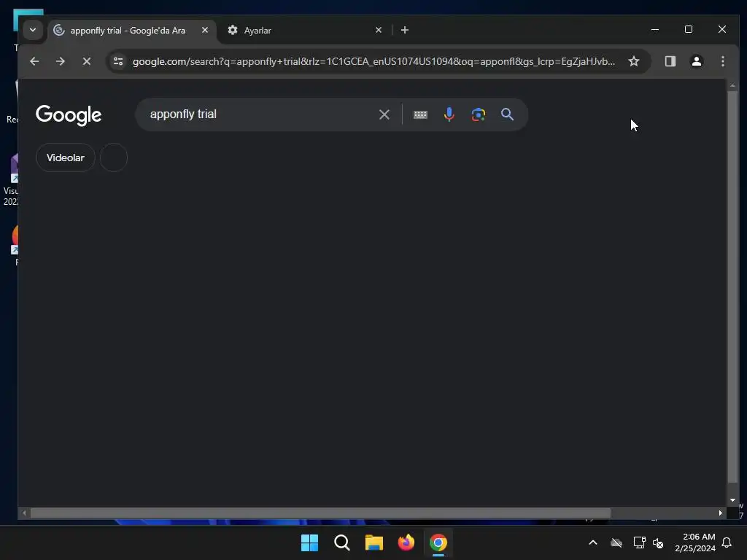The height and width of the screenshot is (560, 747).
Task: Open the Chrome side panel
Action: pos(670,61)
